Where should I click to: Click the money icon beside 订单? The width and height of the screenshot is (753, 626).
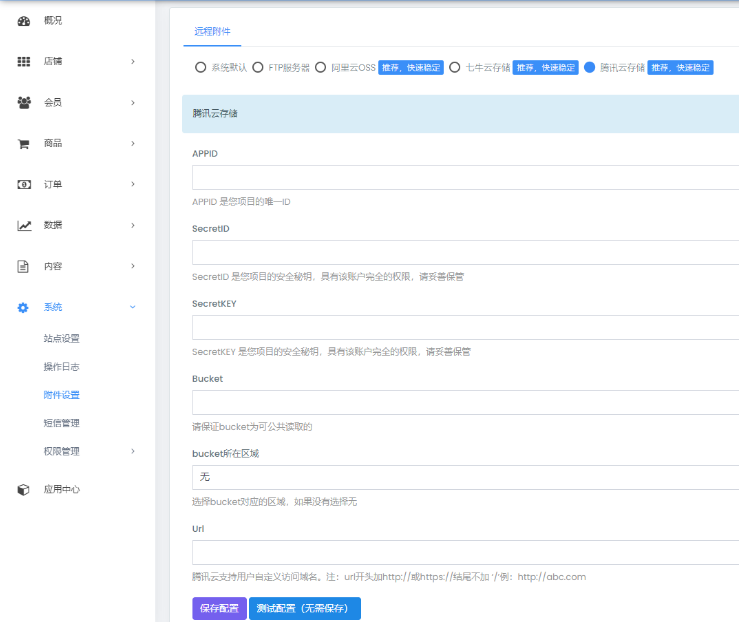tap(24, 184)
